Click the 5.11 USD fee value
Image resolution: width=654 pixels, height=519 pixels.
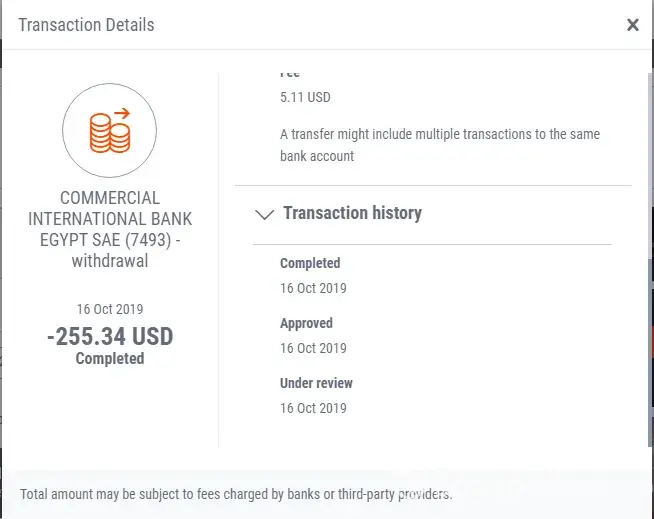coord(305,98)
